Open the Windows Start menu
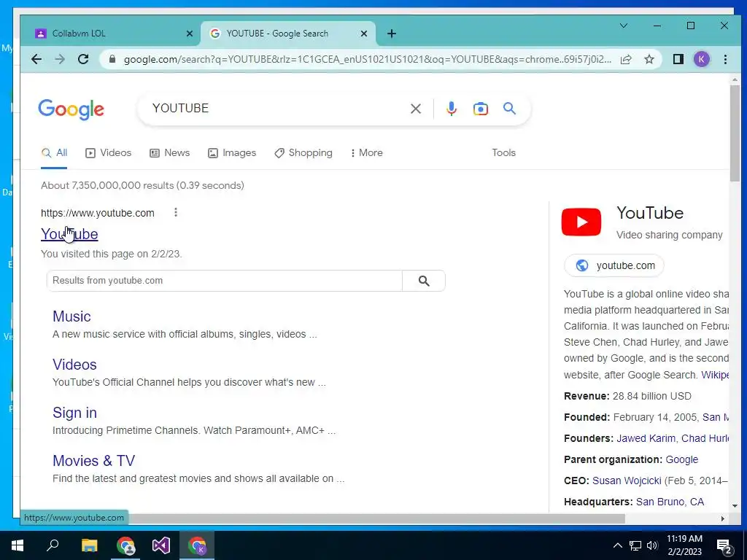This screenshot has height=560, width=747. pyautogui.click(x=18, y=545)
